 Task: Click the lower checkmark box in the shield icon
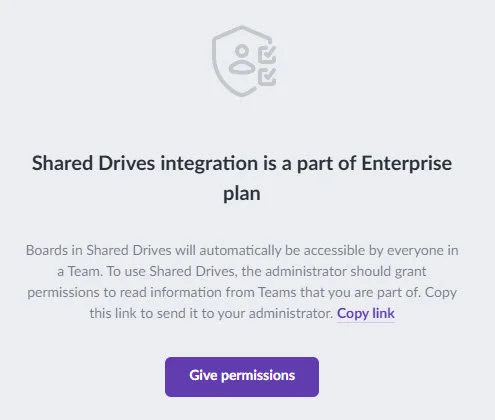click(x=267, y=77)
